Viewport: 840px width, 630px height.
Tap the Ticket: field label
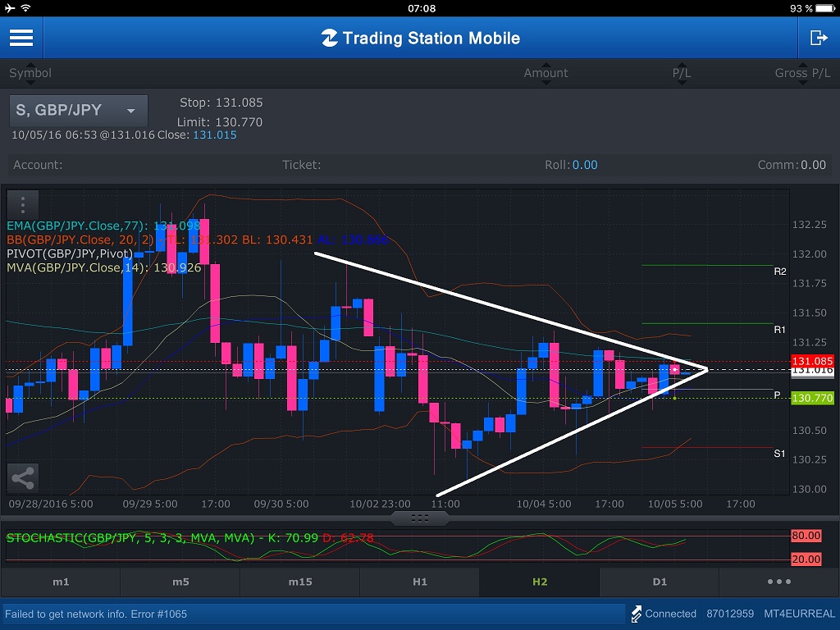click(302, 165)
